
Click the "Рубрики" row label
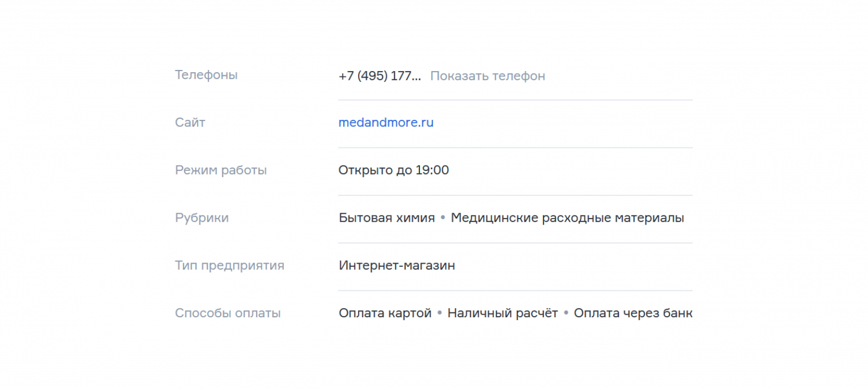click(x=202, y=218)
